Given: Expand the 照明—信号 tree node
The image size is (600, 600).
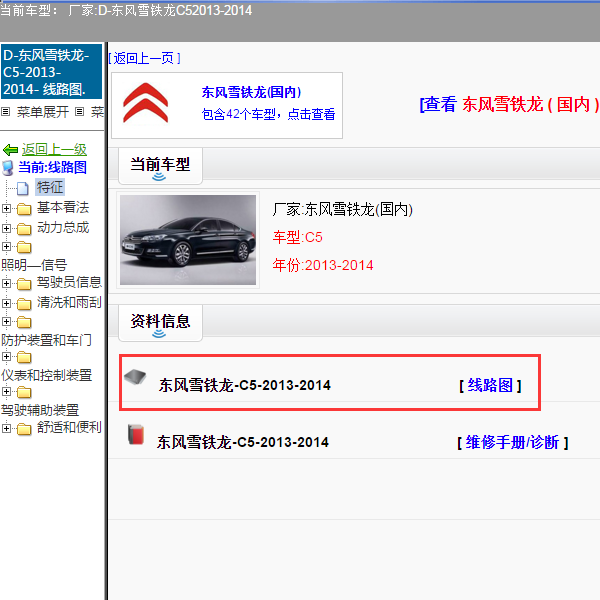Looking at the screenshot, I should click(6, 246).
